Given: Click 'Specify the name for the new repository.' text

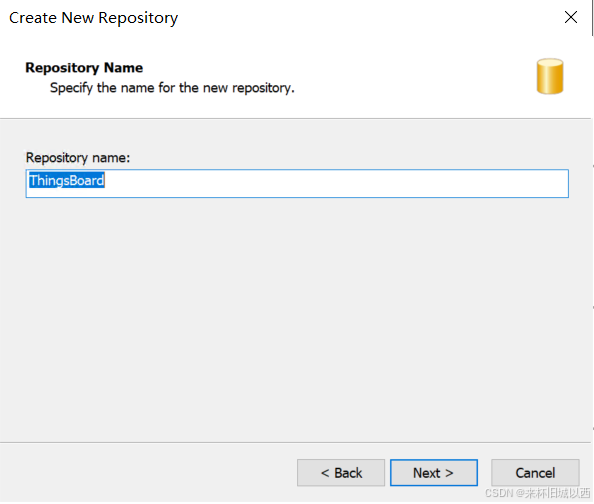Looking at the screenshot, I should [x=172, y=88].
